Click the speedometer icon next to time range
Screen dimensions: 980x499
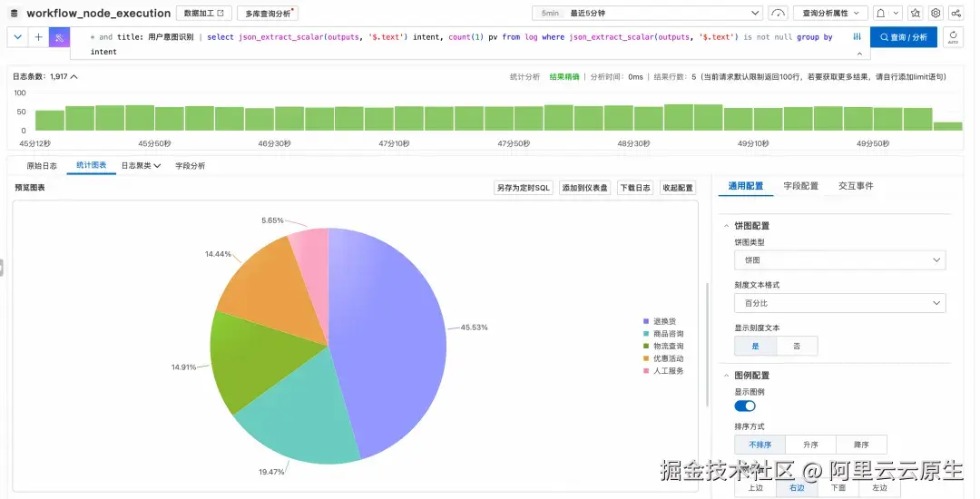click(779, 13)
